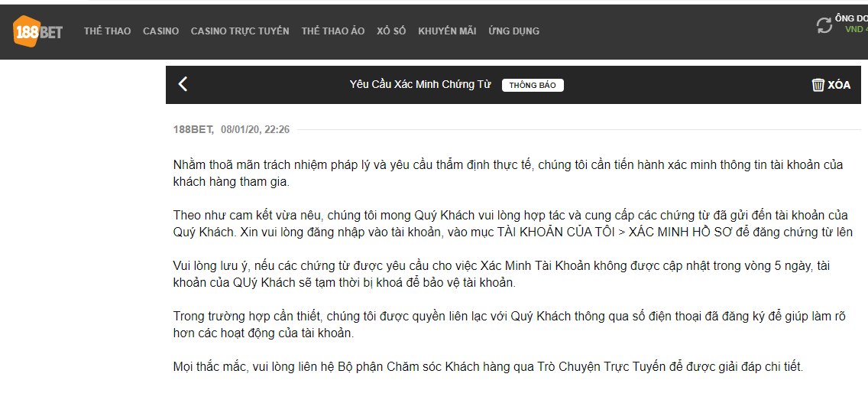Refresh the account balance icon

point(824,25)
